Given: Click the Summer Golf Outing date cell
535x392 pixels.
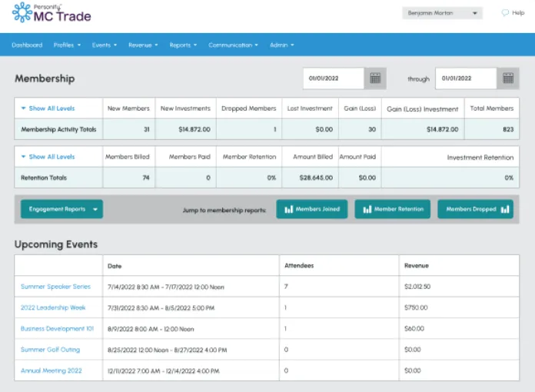Looking at the screenshot, I should pos(168,350).
